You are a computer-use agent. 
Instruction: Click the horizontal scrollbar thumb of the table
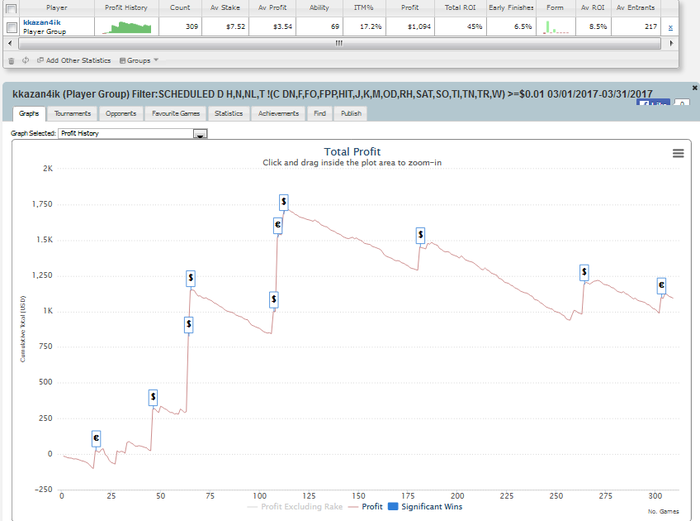339,43
